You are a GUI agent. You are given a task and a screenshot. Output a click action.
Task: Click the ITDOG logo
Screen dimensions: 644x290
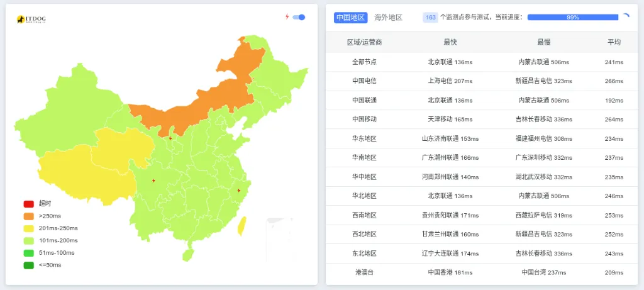pyautogui.click(x=31, y=20)
